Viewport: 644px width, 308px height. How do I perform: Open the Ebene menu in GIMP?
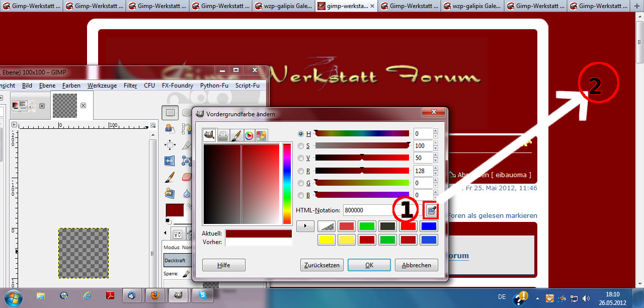[47, 86]
